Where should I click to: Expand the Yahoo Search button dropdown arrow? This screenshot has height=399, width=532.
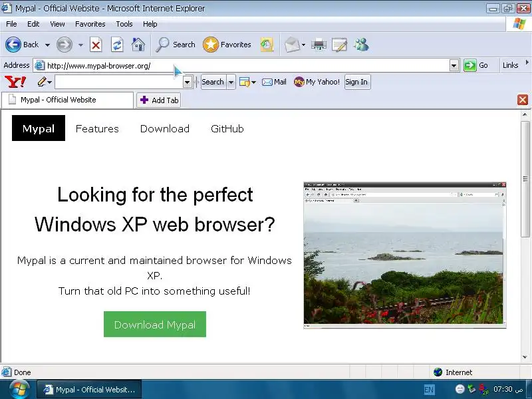[x=231, y=82]
